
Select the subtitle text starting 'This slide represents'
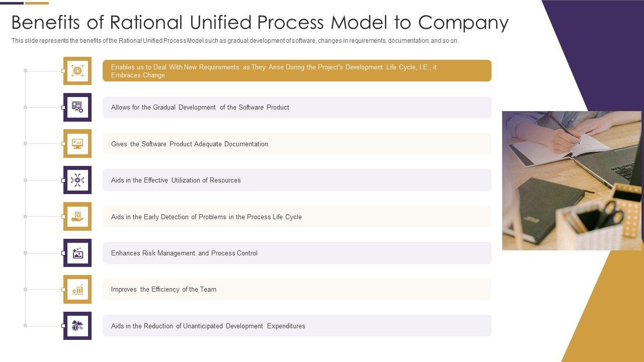coord(235,41)
